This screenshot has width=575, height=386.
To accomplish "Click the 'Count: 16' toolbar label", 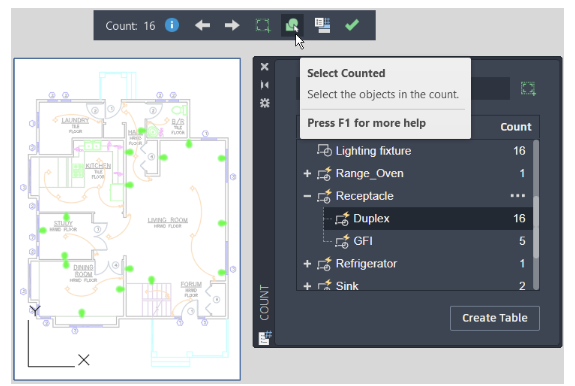I will coord(130,26).
